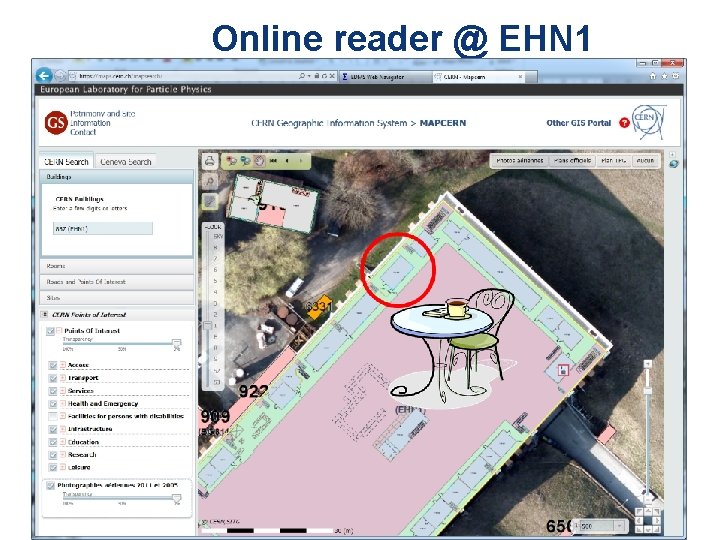Click the browser back arrow button
Image resolution: width=720 pixels, height=540 pixels.
(44, 76)
